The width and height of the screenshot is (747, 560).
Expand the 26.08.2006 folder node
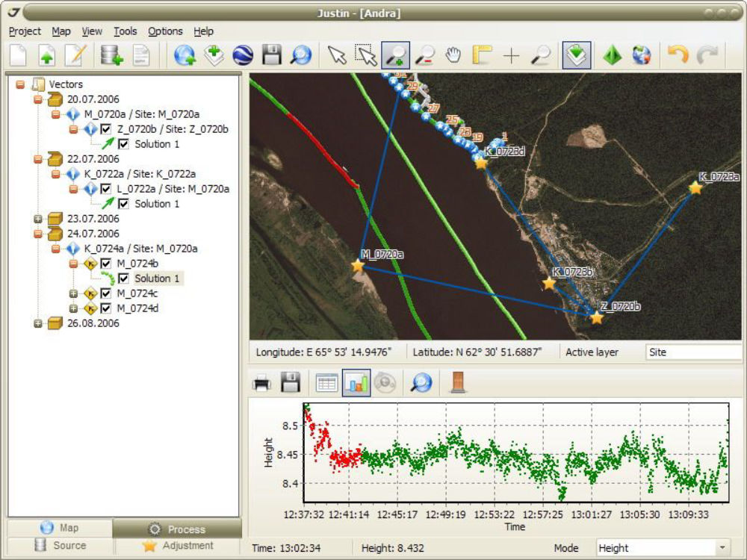pos(38,323)
